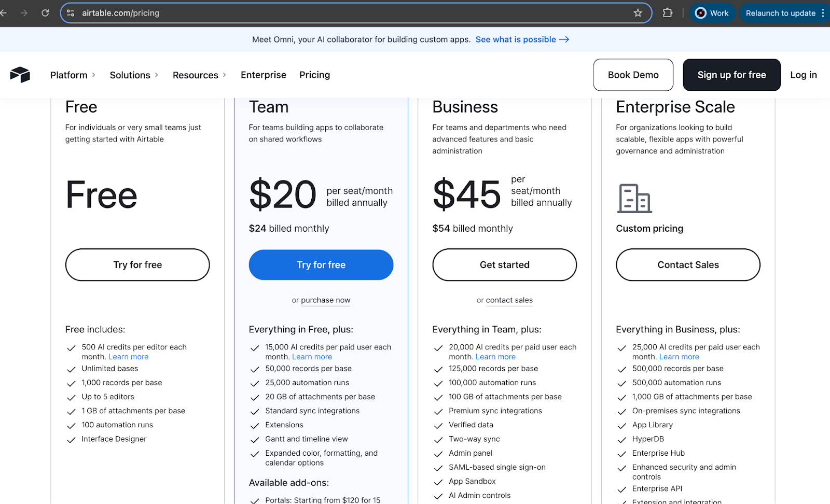Click 'Unlimited bases' feature text
830x504 pixels.
pos(110,369)
